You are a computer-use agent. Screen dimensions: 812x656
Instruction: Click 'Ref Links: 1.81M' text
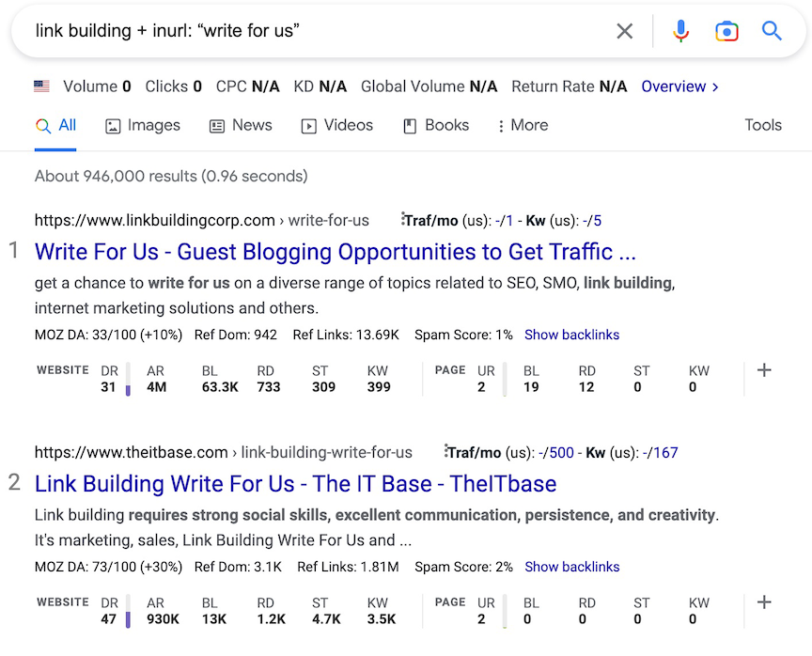tap(348, 567)
